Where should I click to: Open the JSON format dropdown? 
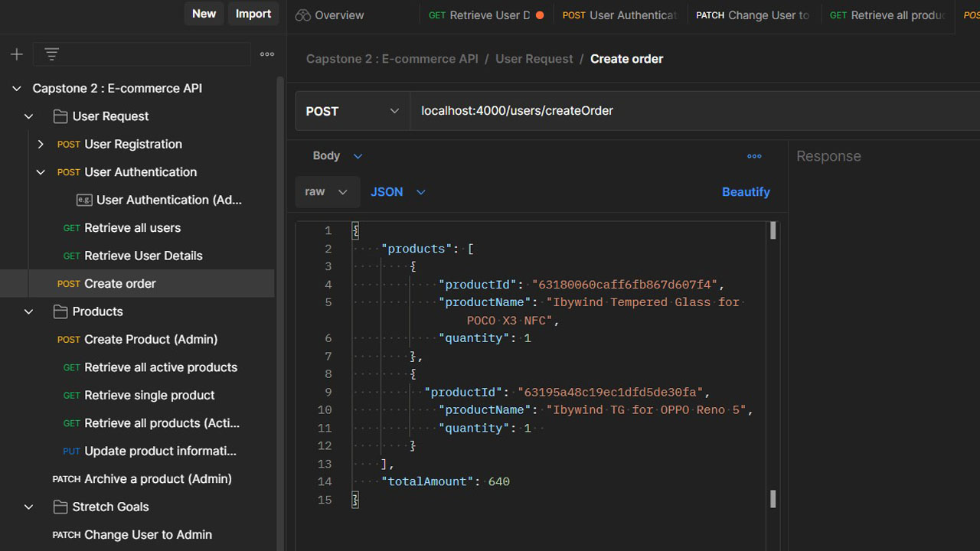[398, 192]
